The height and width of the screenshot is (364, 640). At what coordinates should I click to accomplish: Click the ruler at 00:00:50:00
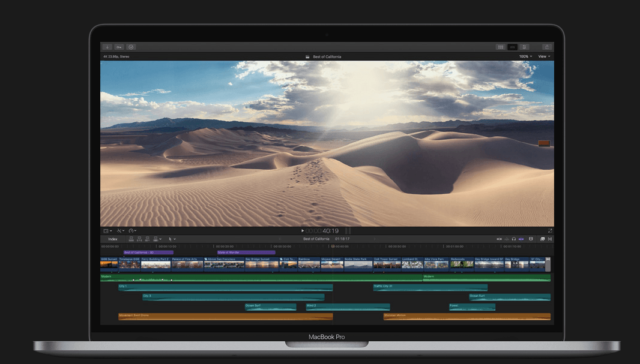pos(397,246)
